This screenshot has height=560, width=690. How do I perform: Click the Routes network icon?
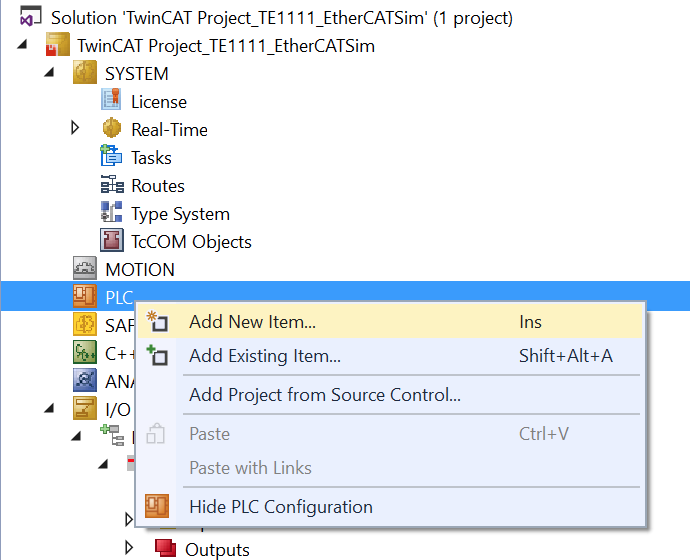[x=112, y=185]
